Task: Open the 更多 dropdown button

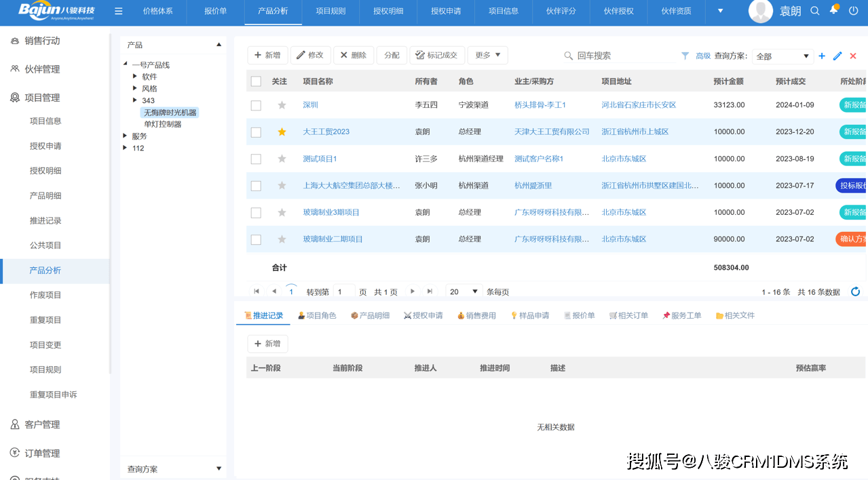Action: point(487,56)
